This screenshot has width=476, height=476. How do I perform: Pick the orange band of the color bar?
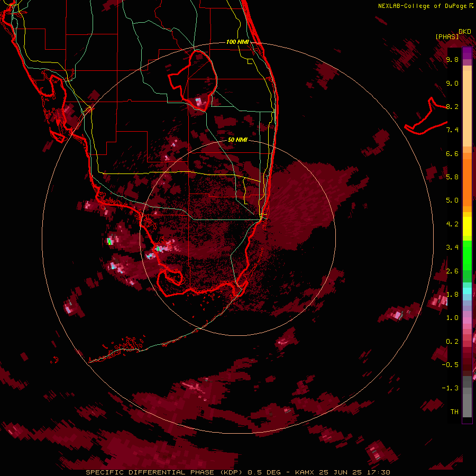pos(467,182)
